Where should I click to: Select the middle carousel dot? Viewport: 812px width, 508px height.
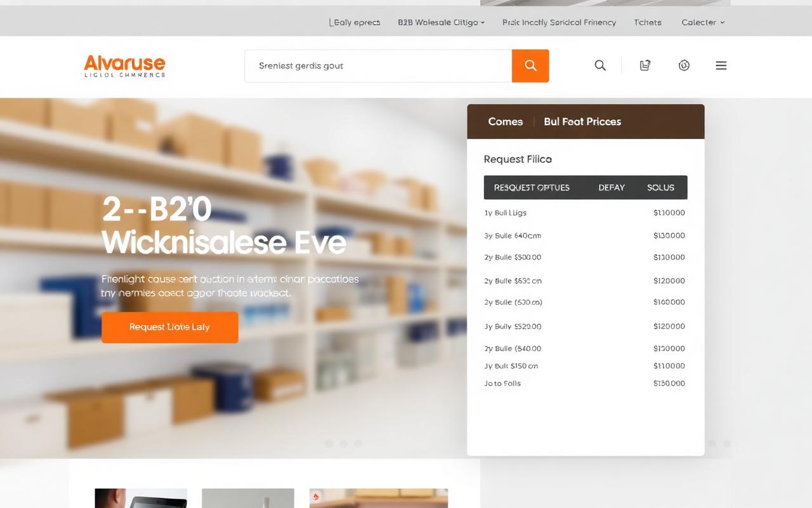point(344,444)
